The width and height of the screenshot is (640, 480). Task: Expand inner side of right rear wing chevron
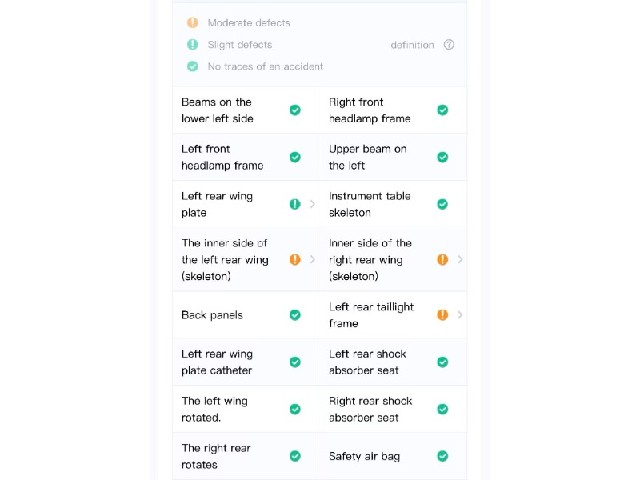tap(460, 259)
